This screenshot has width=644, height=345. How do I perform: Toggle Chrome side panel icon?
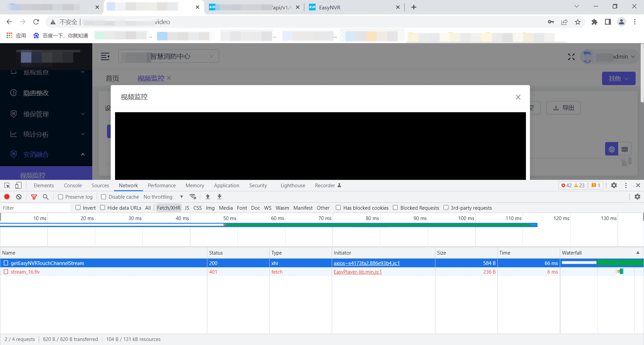608,22
